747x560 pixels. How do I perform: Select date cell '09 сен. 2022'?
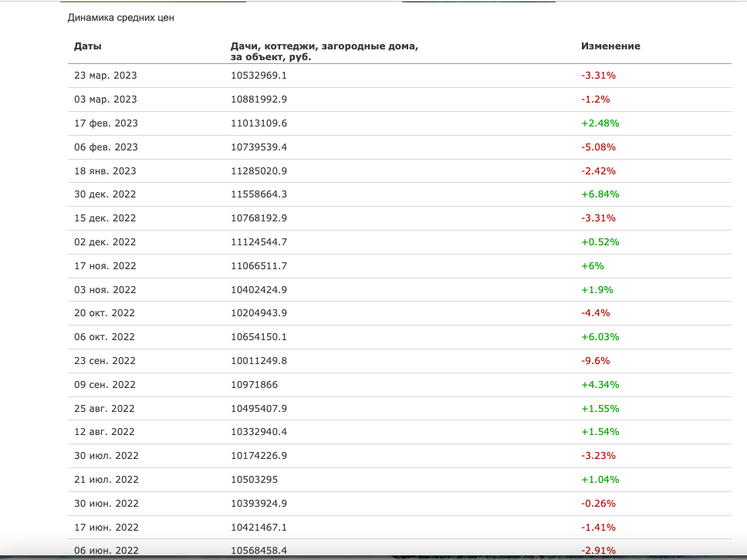click(105, 384)
